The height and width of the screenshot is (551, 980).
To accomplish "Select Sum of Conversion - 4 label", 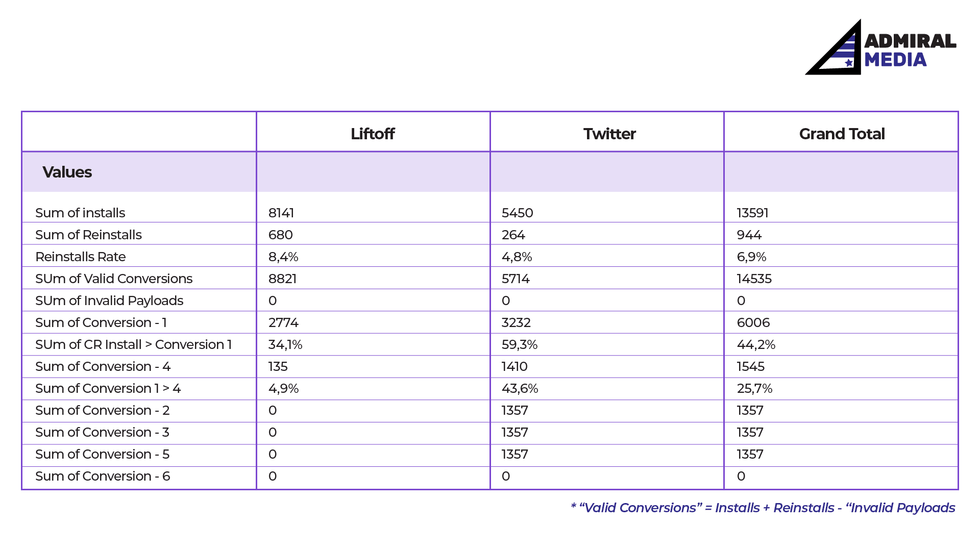I will coord(103,366).
